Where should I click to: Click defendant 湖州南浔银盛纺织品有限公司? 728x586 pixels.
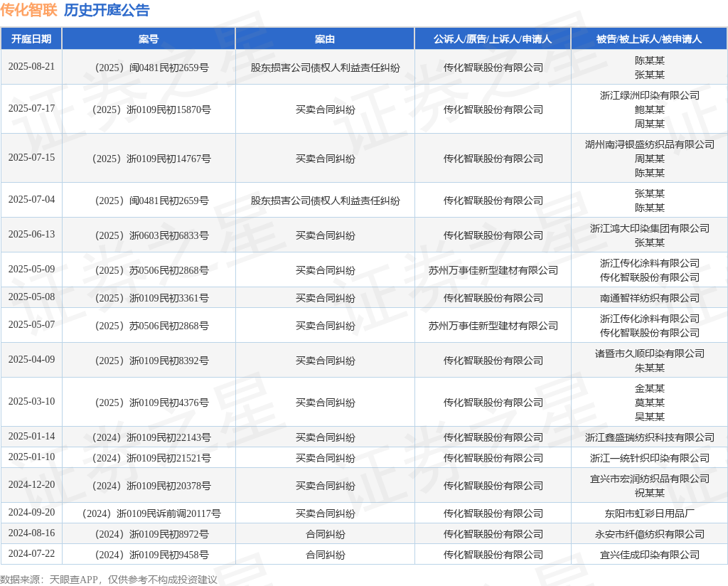point(650,144)
